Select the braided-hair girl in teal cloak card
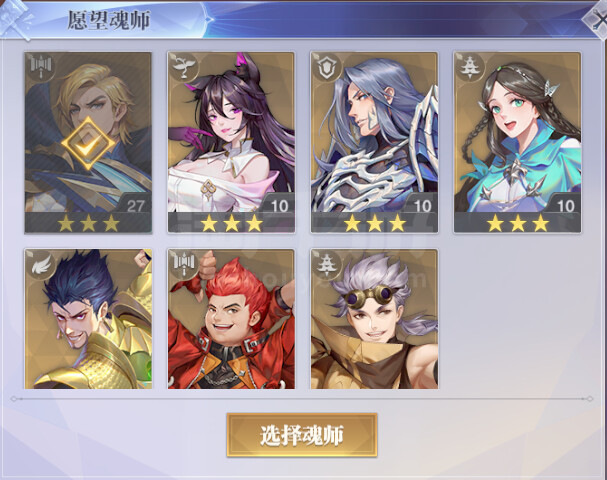Screen dimensions: 607x480 (518, 142)
